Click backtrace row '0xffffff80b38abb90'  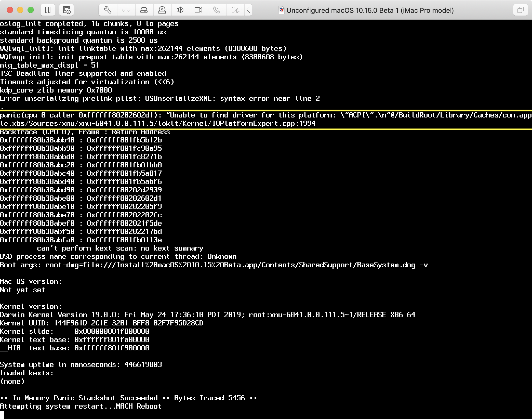coord(81,148)
